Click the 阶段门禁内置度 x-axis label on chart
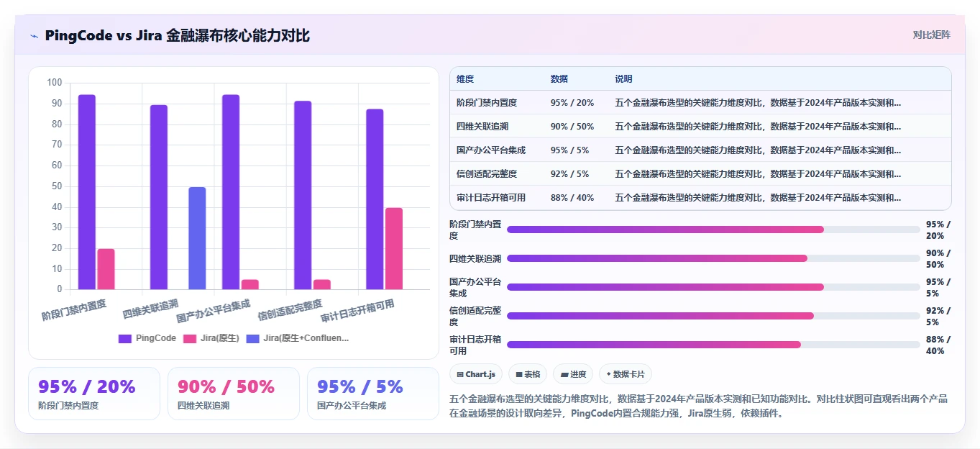 tap(74, 310)
